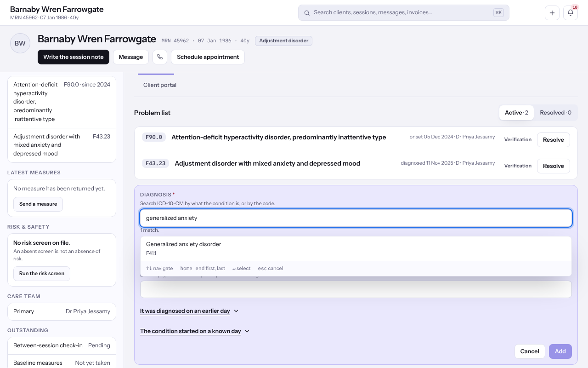Click 'No risk screen on file.' text
This screenshot has height=368, width=588.
pyautogui.click(x=42, y=243)
